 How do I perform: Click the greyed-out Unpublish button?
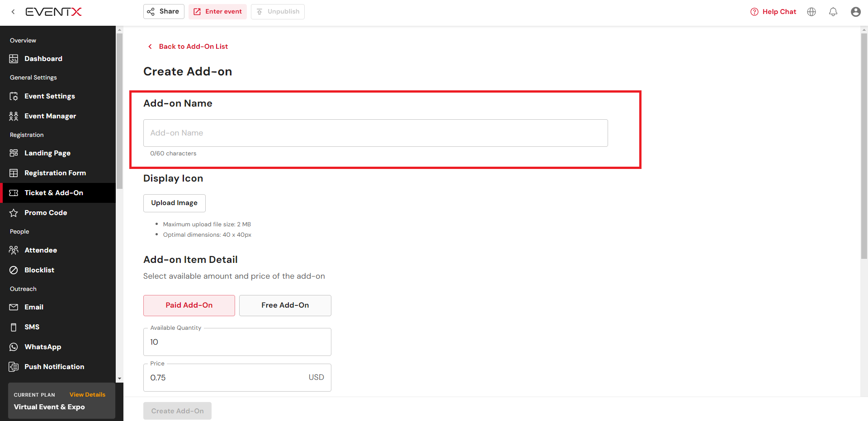click(278, 11)
